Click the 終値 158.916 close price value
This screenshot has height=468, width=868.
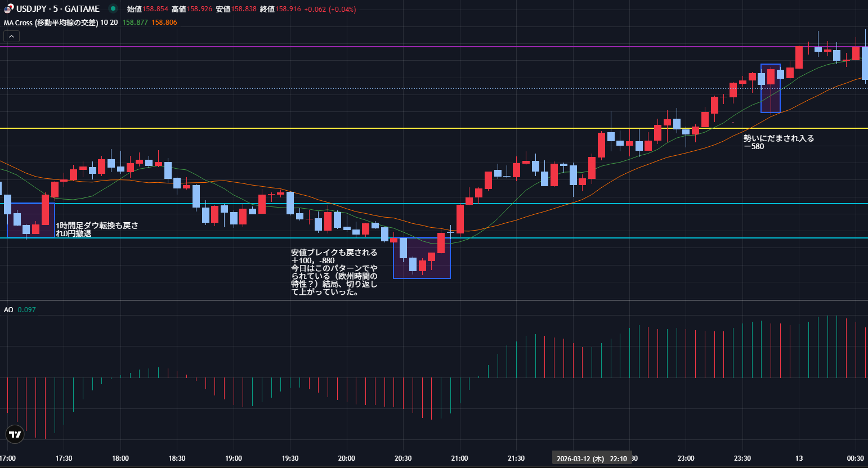(288, 9)
